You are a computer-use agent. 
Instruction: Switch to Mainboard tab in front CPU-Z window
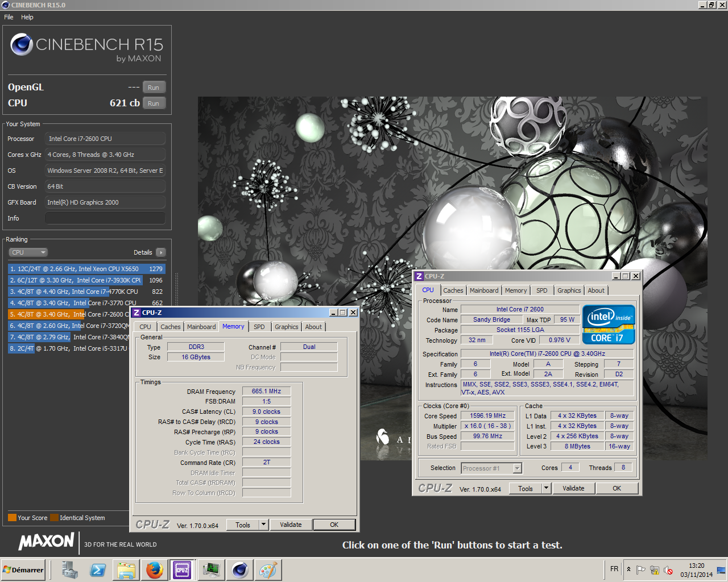(201, 327)
